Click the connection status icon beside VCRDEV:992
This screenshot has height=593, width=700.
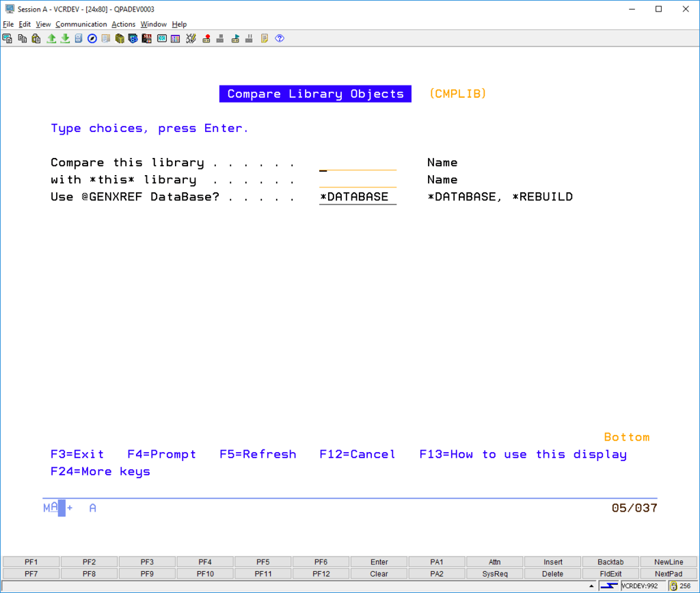[609, 586]
